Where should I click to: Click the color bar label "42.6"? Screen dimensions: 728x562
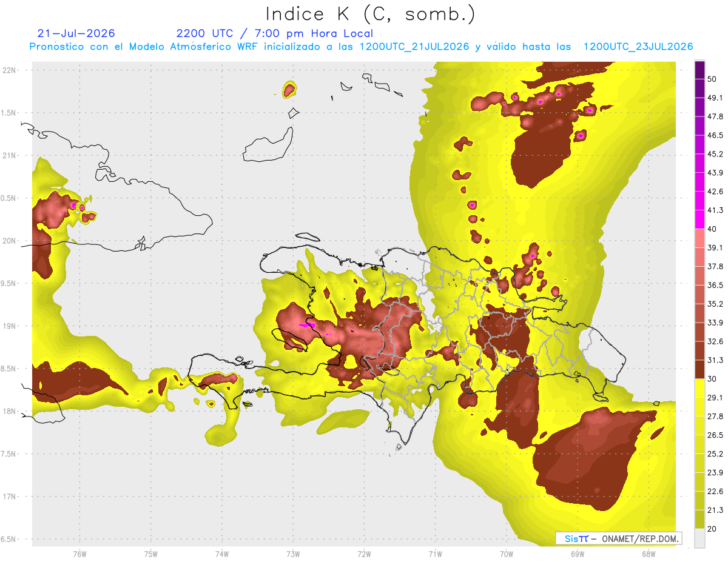point(715,192)
